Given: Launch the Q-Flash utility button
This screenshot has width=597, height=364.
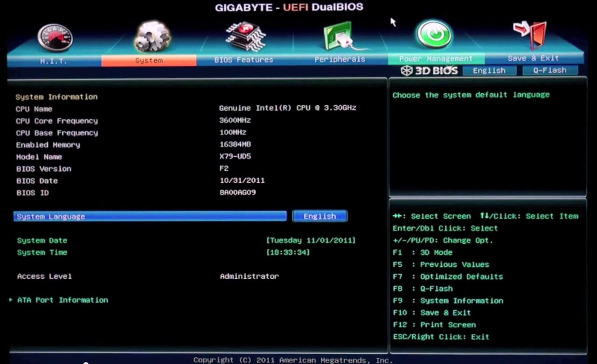Looking at the screenshot, I should pos(549,70).
